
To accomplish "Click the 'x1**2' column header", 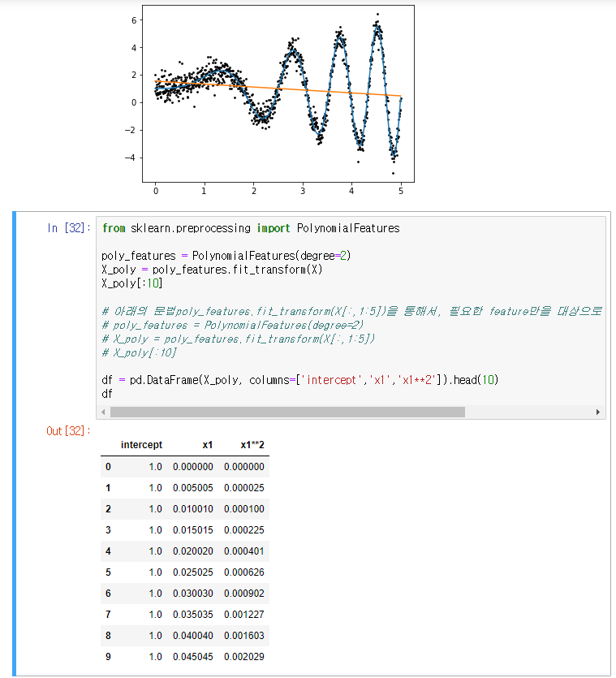I will [x=252, y=444].
